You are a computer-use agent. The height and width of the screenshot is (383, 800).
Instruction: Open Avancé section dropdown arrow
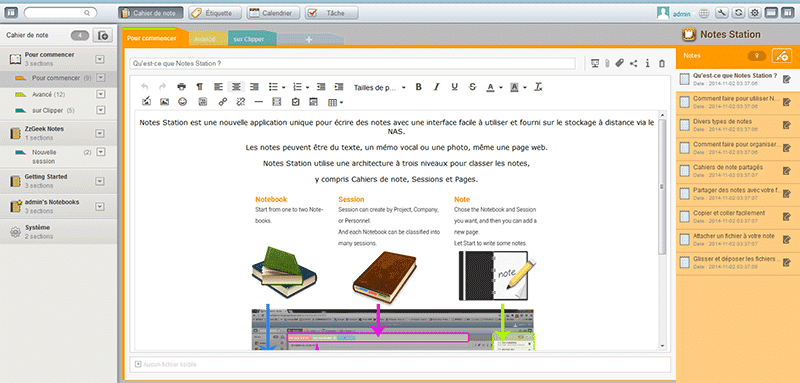(101, 94)
